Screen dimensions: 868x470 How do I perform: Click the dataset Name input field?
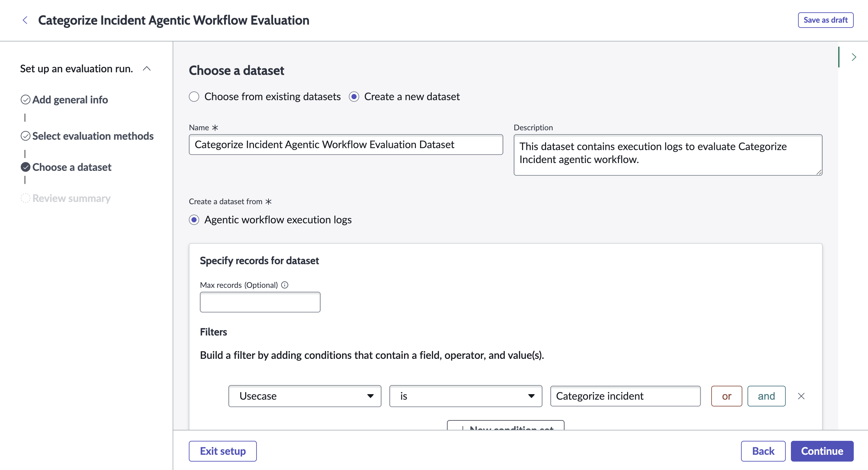pos(346,145)
